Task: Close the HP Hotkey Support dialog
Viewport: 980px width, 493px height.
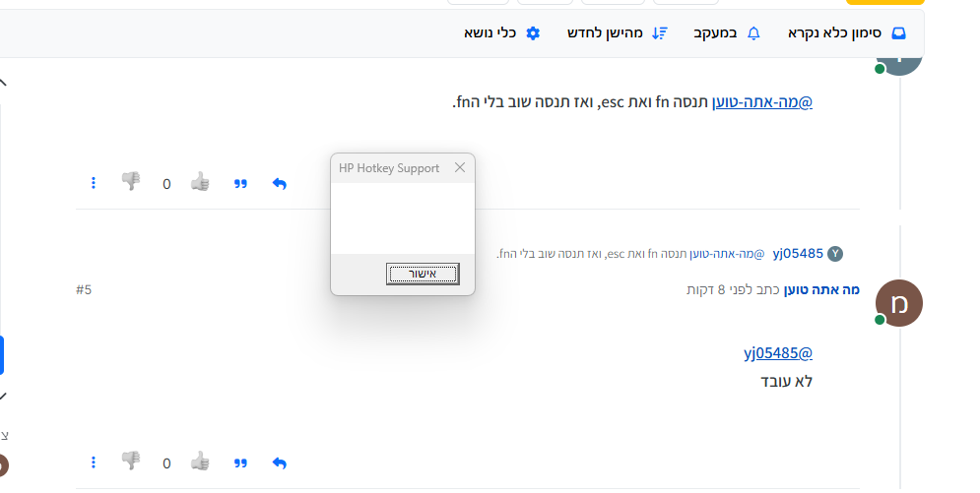Action: pos(459,168)
